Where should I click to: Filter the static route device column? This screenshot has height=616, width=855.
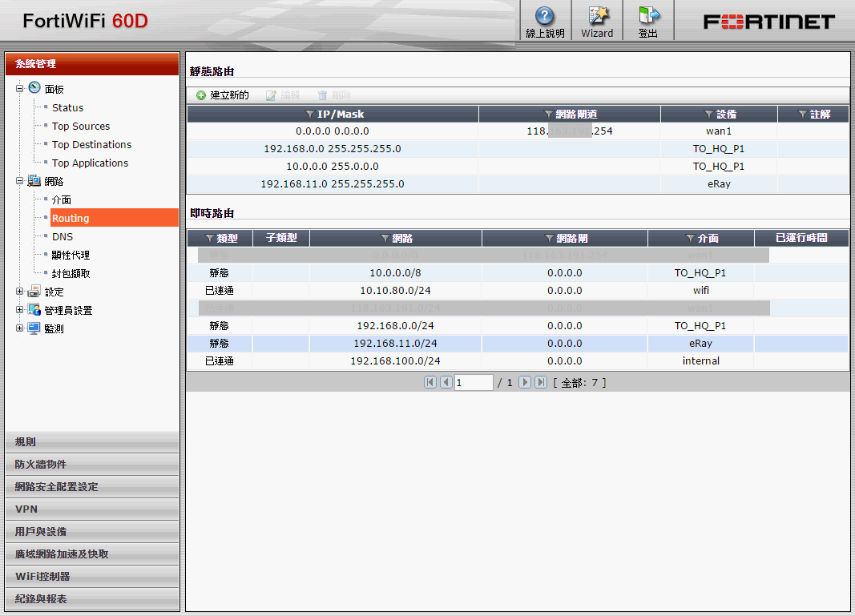pos(709,114)
